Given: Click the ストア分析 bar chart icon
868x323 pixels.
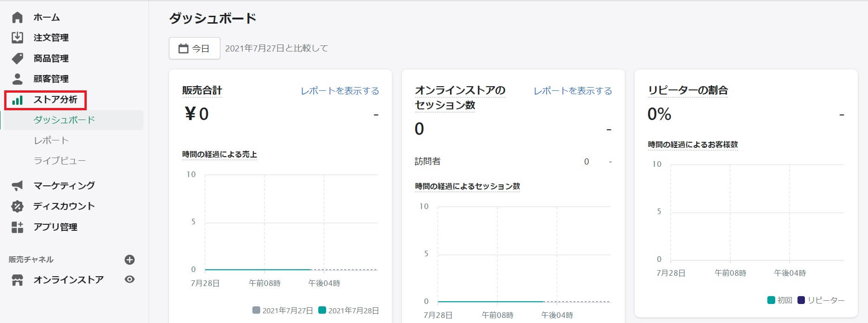Looking at the screenshot, I should (17, 100).
